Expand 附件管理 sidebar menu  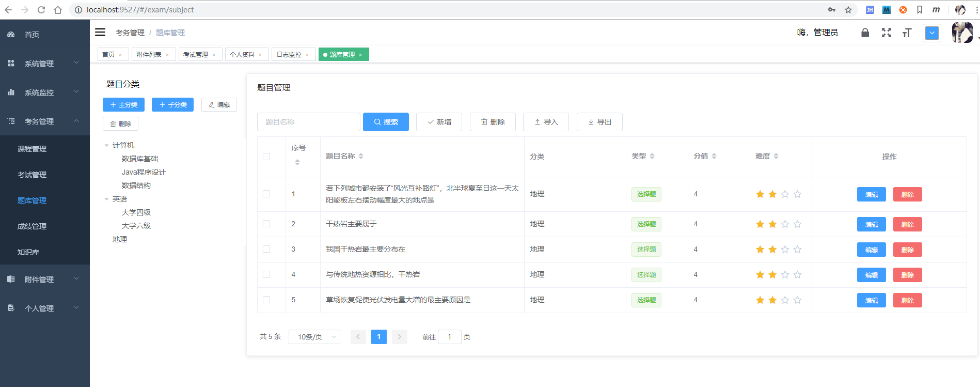tap(45, 280)
